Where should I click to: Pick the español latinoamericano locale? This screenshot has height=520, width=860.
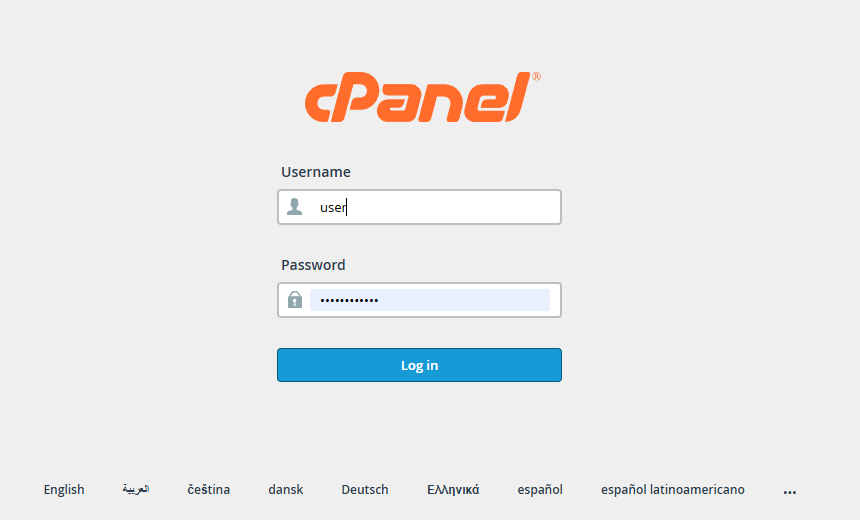(672, 490)
